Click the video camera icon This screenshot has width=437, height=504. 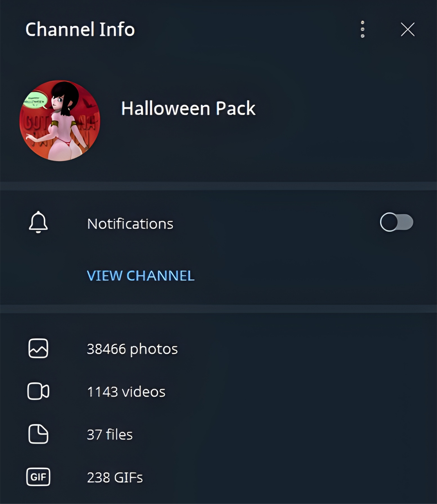coord(38,391)
